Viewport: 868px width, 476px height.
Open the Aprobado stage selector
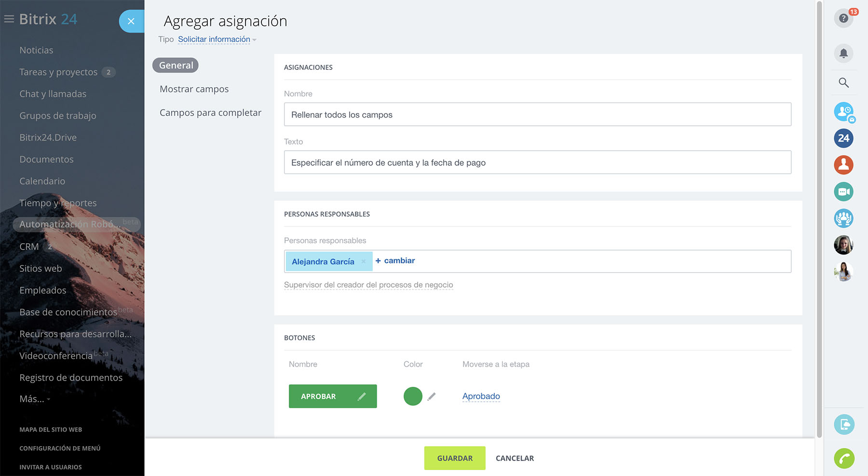click(481, 397)
